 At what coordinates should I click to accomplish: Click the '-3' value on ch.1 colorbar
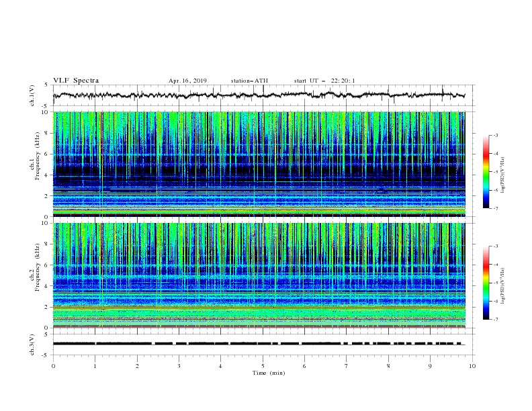[495, 135]
